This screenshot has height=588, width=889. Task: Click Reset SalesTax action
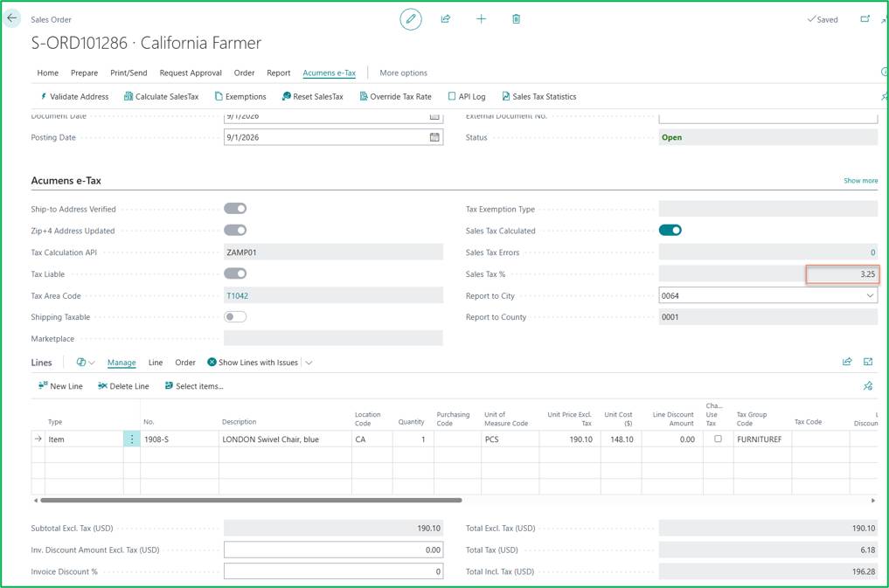click(x=312, y=97)
